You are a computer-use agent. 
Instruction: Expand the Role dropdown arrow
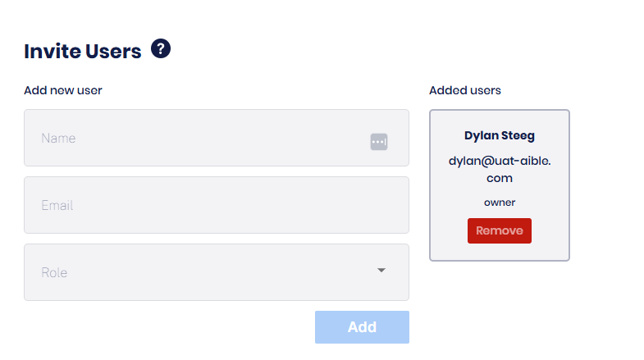[381, 271]
